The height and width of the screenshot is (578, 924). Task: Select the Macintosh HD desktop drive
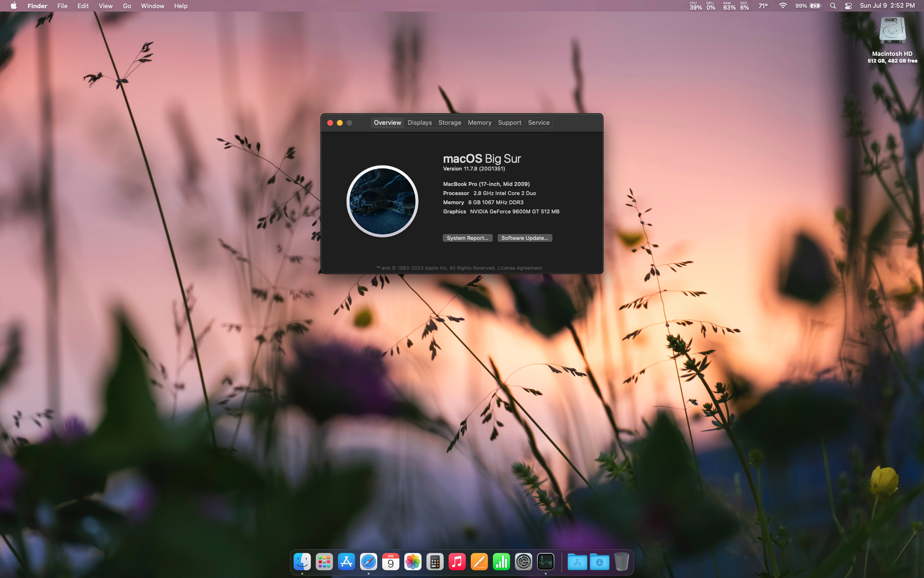(893, 39)
